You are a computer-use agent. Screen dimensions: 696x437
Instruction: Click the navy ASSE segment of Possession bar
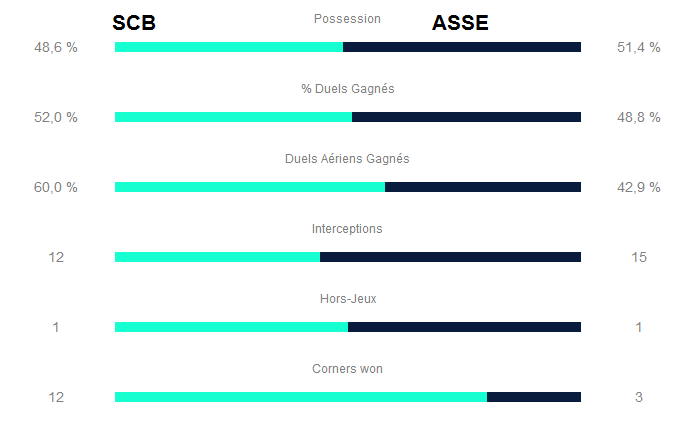point(462,47)
